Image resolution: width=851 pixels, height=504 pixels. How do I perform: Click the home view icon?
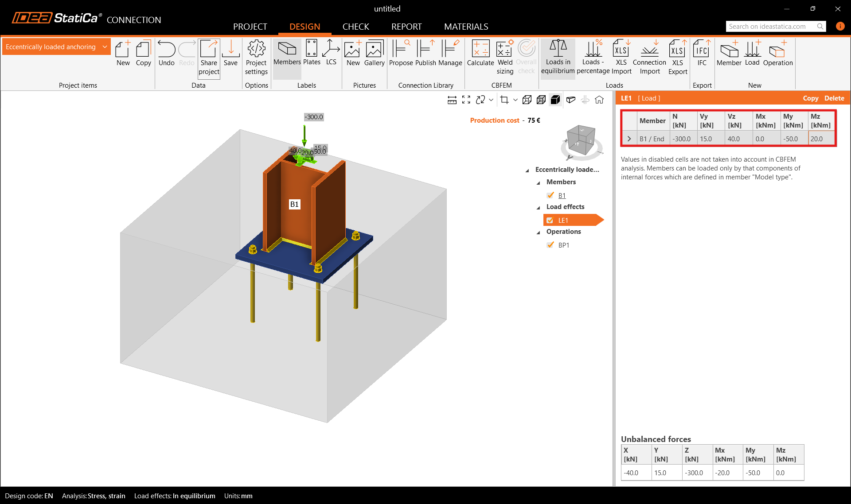[x=599, y=100]
